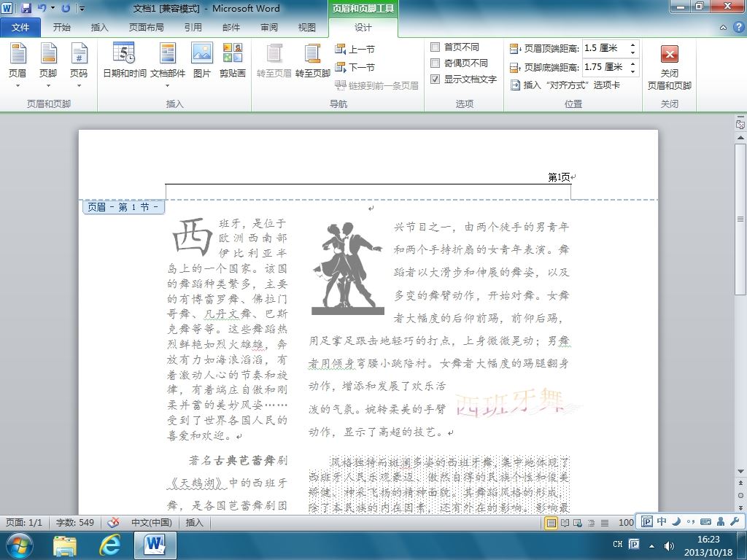Screen dimensions: 747x560
Task: Click the Save icon in Quick Access Toolbar
Action: 26,8
